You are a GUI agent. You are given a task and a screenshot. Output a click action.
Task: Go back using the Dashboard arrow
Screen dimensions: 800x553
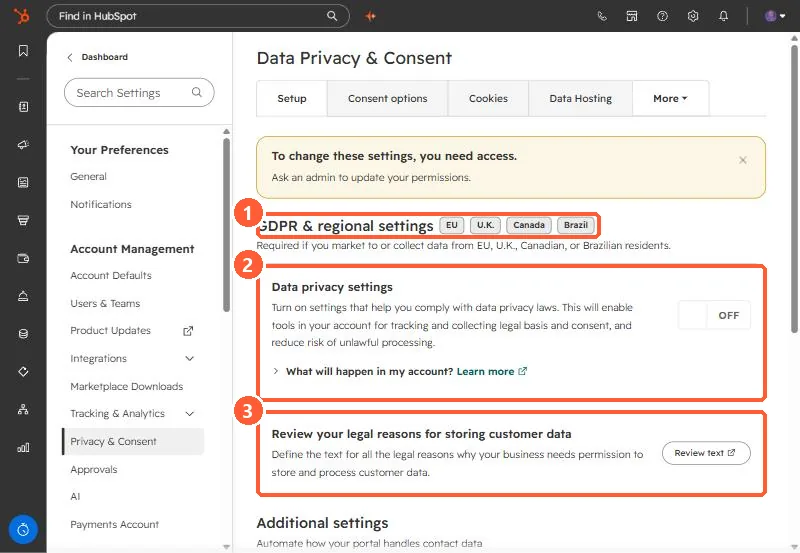[70, 57]
